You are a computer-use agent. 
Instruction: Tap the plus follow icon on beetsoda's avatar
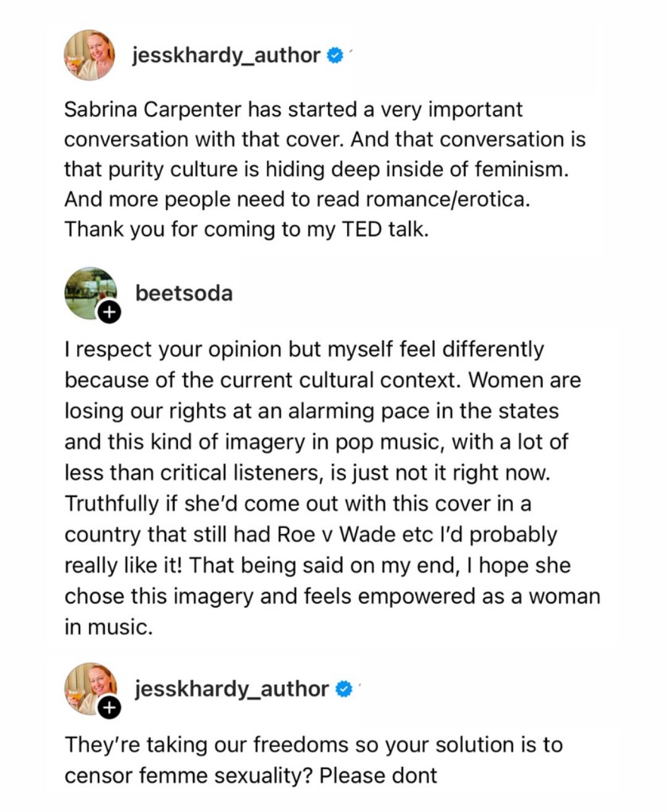[109, 314]
